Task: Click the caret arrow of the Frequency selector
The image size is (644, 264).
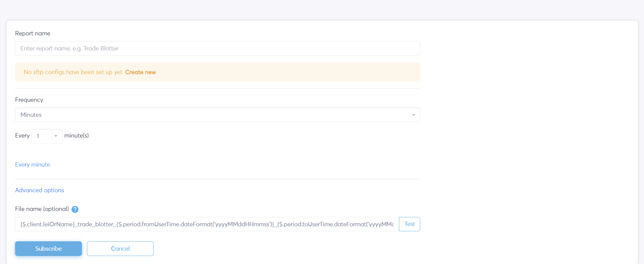Action: 414,115
